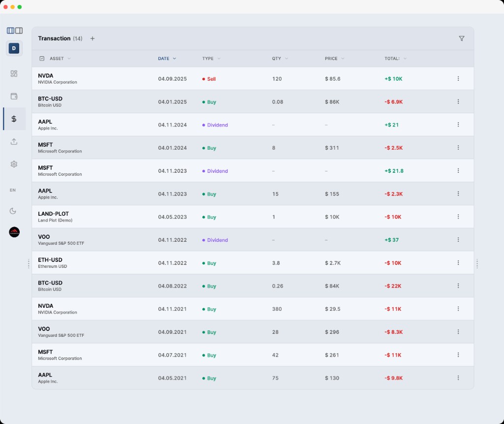504x424 pixels.
Task: Toggle dark mode moon icon
Action: coord(13,211)
